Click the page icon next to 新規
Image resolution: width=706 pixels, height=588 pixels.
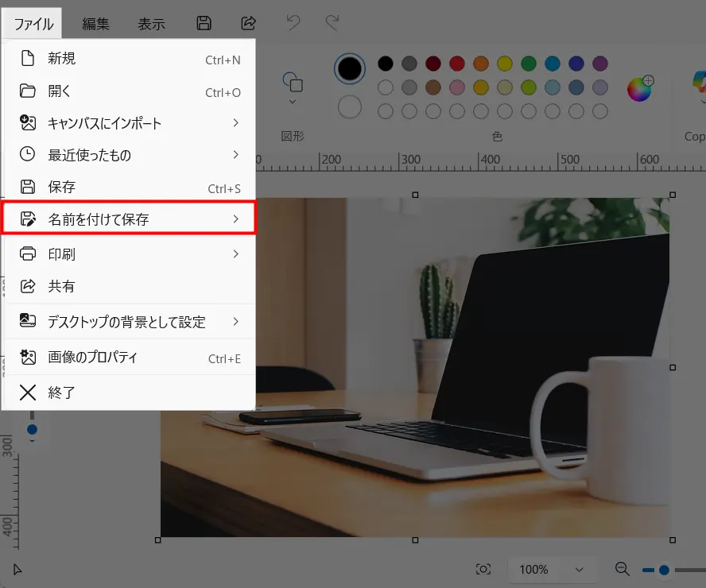tap(28, 58)
